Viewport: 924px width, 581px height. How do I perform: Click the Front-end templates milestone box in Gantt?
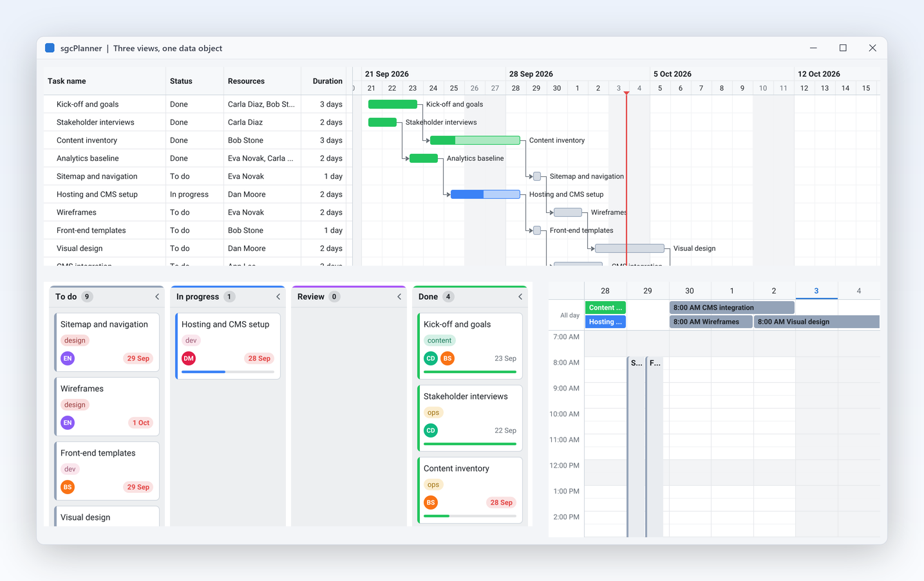pos(537,230)
